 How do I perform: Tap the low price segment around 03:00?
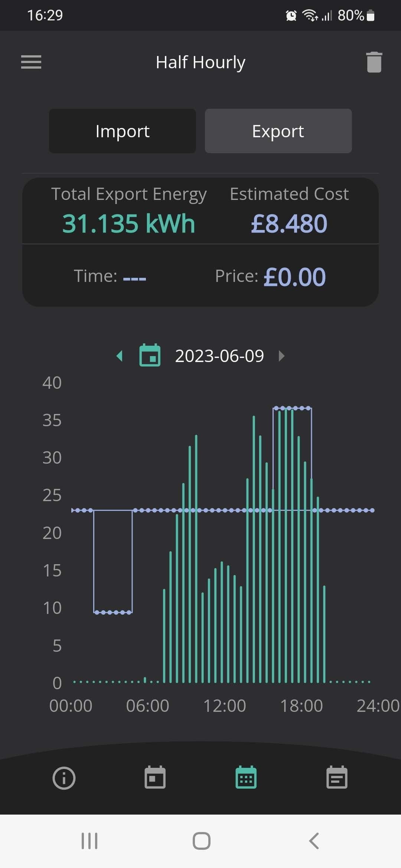[x=113, y=612]
